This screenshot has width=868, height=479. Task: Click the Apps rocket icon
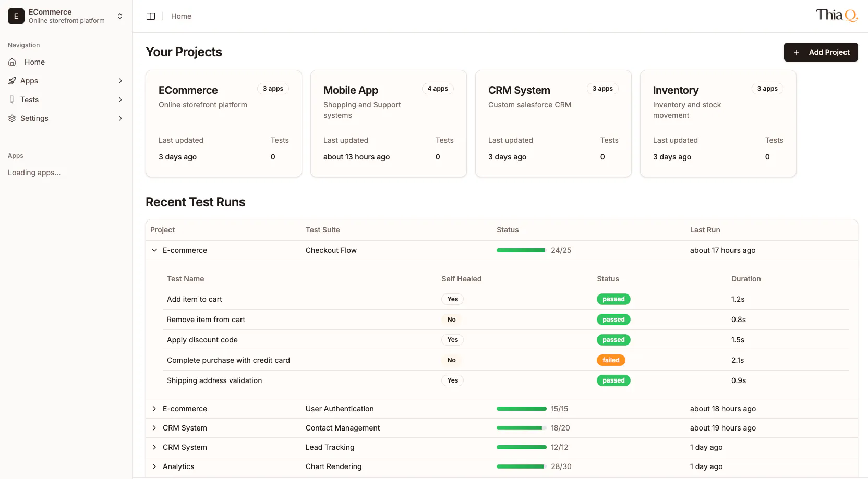(12, 81)
